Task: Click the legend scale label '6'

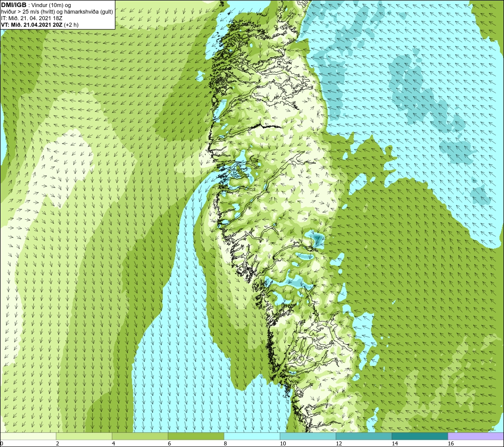Action: [x=169, y=443]
